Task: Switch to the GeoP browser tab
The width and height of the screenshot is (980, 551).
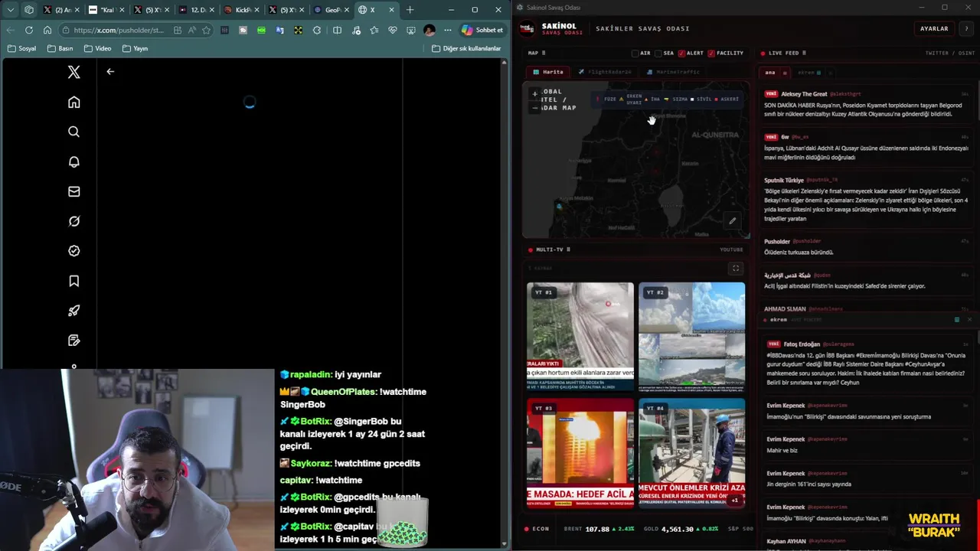Action: pos(333,10)
